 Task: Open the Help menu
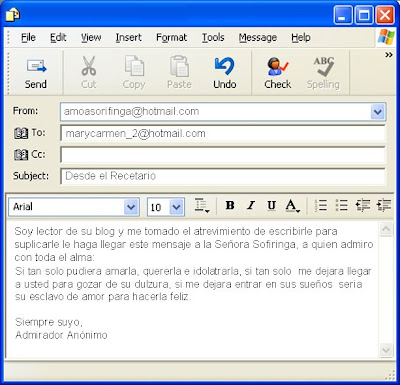coord(301,38)
